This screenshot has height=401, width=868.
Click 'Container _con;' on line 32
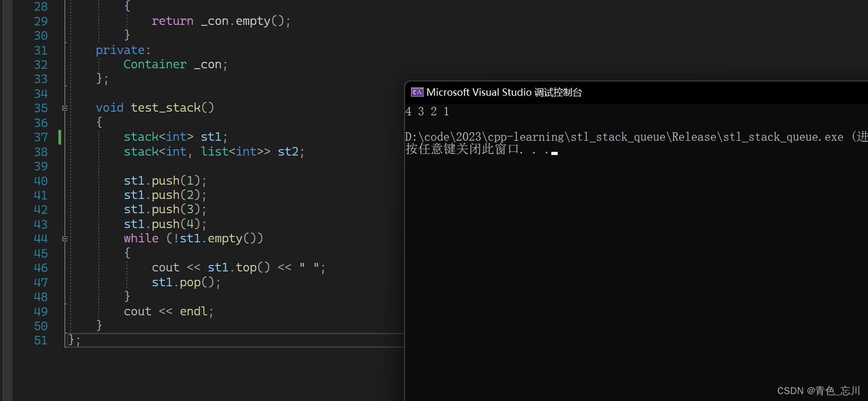click(x=175, y=65)
